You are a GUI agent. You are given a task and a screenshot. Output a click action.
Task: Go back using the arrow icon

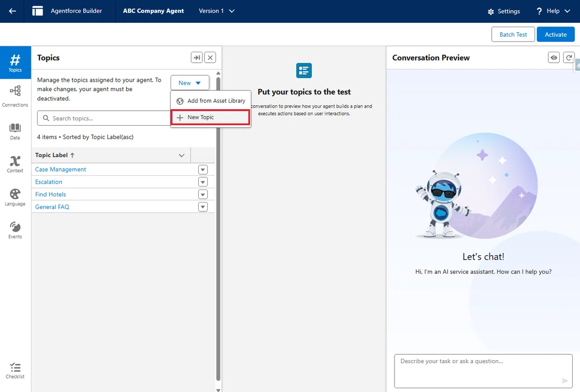[x=13, y=11]
